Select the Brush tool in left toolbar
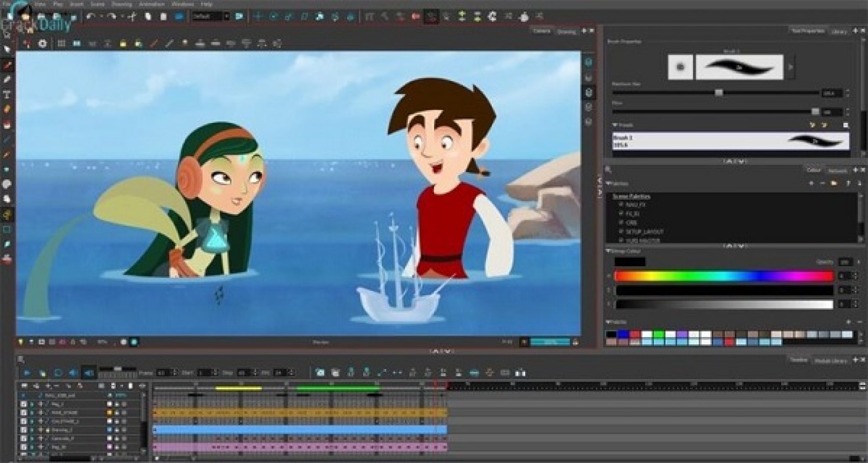Image resolution: width=868 pixels, height=463 pixels. (7, 65)
